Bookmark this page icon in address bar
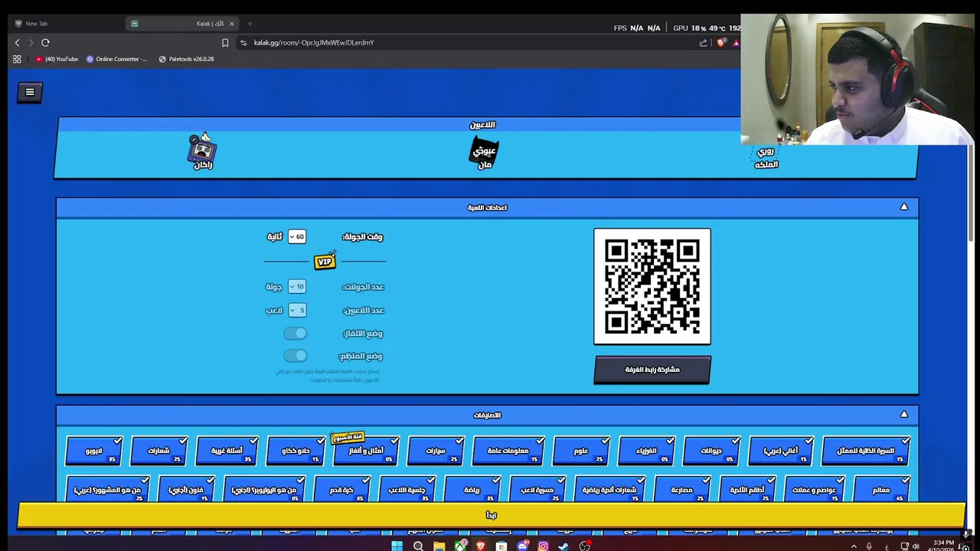Viewport: 980px width, 551px height. 225,43
